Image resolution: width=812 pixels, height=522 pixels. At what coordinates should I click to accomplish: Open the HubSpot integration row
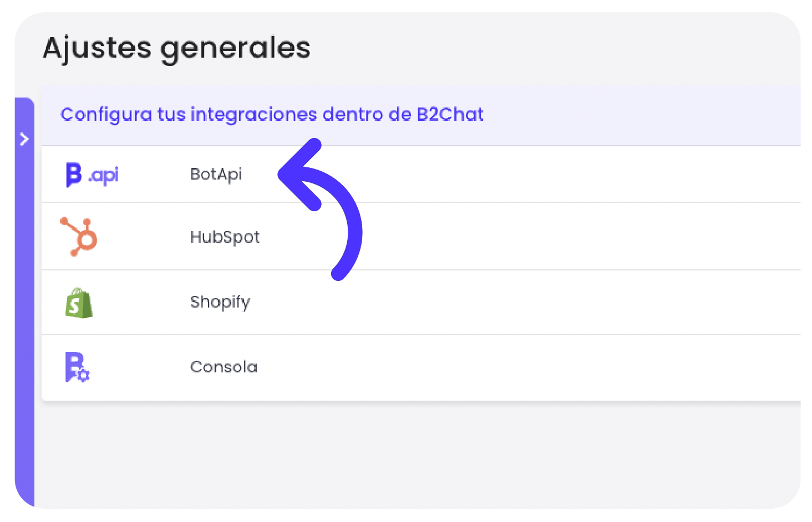tap(421, 237)
